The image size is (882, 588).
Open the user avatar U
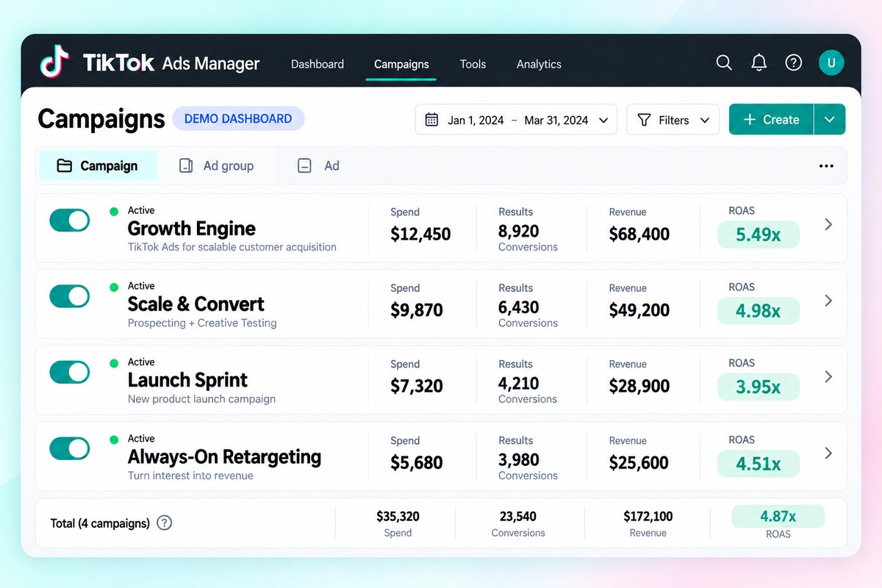[831, 62]
